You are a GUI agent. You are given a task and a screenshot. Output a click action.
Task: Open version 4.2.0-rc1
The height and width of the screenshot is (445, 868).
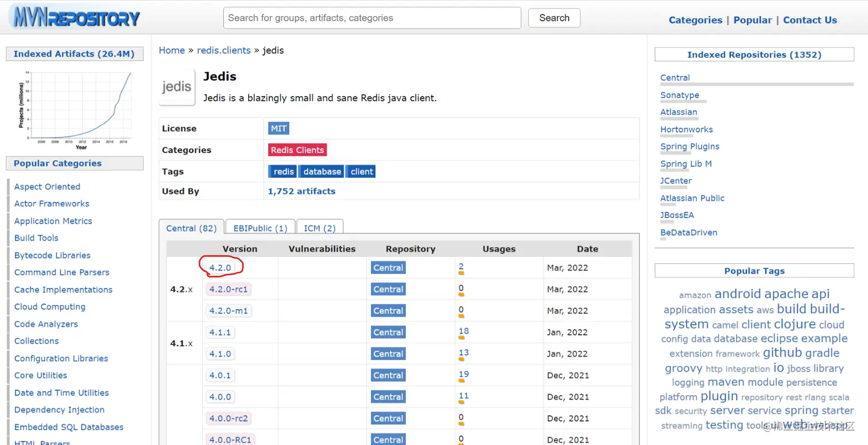point(228,289)
